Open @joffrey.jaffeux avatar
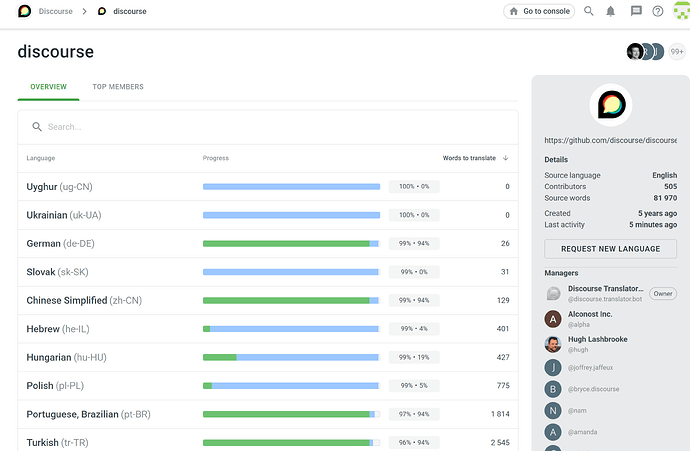Image resolution: width=690 pixels, height=451 pixels. (553, 367)
